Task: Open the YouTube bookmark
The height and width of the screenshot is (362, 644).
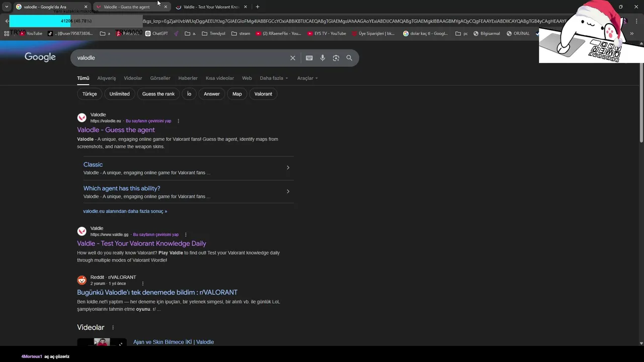Action: tap(31, 34)
